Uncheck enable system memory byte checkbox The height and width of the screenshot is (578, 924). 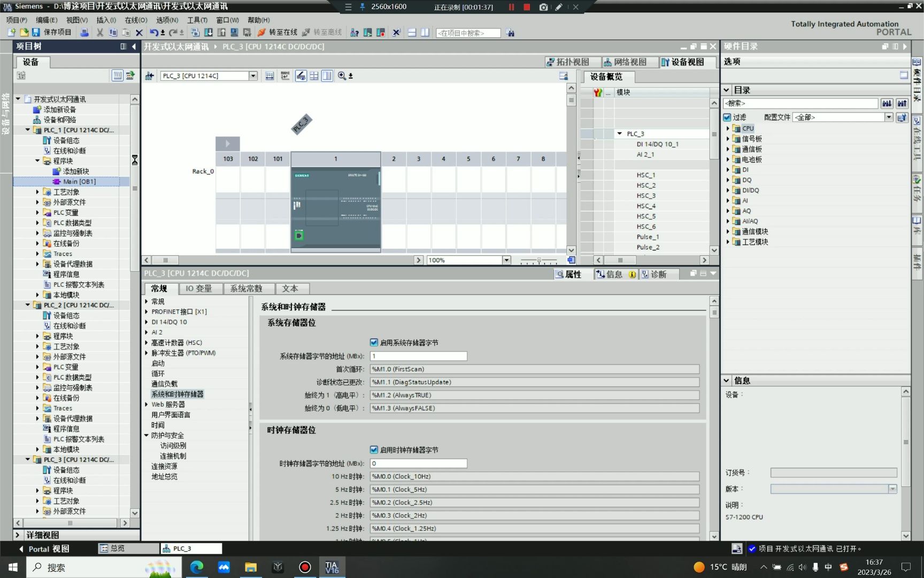click(x=374, y=343)
